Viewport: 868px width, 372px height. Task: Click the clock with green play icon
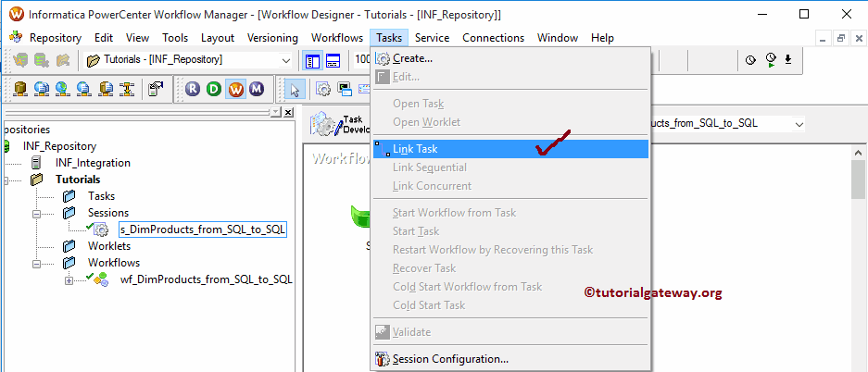point(771,60)
